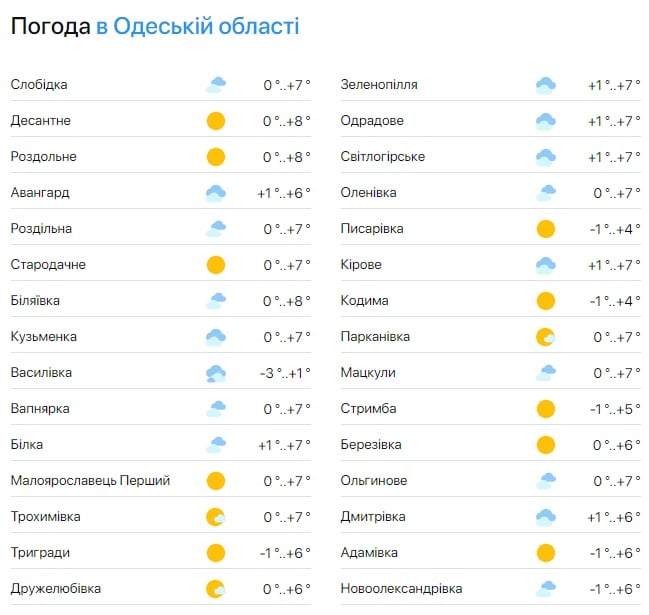649x615 pixels.
Task: Open forecast for Малоярославець Перший
Action: tap(90, 481)
